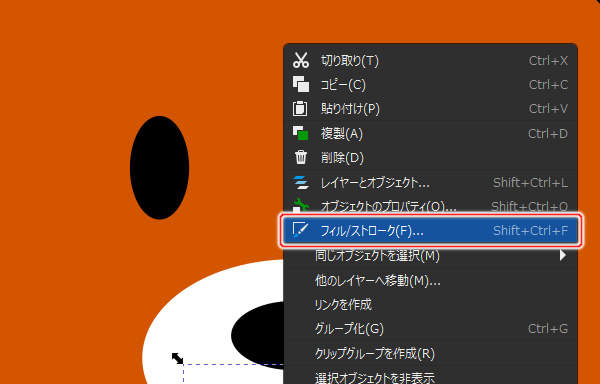Open フィル/ストローク(F)... panel

(x=430, y=231)
